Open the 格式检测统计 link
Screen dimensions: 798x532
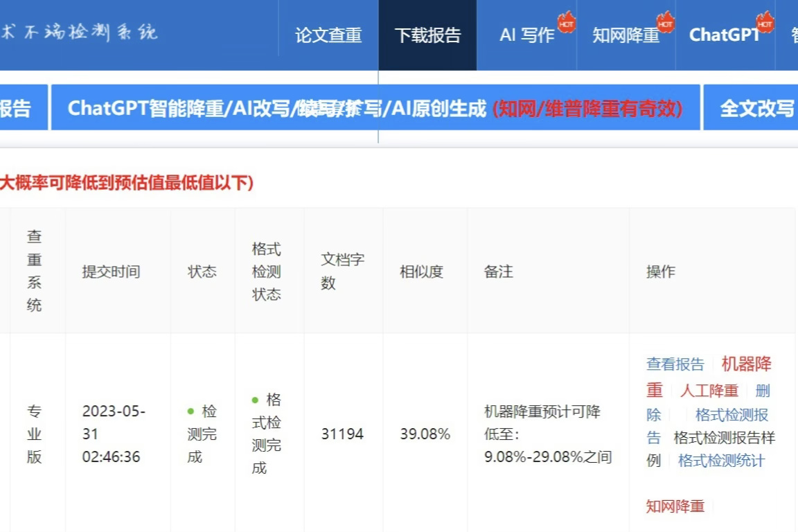pyautogui.click(x=721, y=461)
